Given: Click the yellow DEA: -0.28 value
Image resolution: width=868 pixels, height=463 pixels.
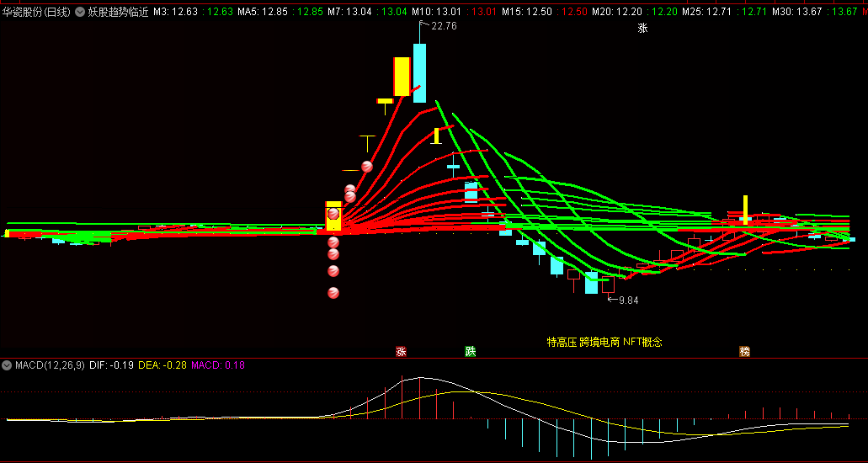Looking at the screenshot, I should click(x=162, y=365).
